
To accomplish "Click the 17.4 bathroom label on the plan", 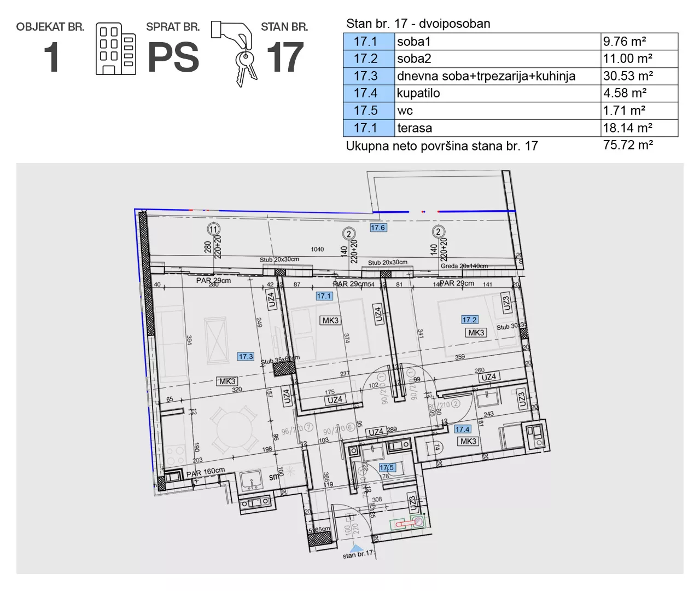I will click(x=463, y=430).
